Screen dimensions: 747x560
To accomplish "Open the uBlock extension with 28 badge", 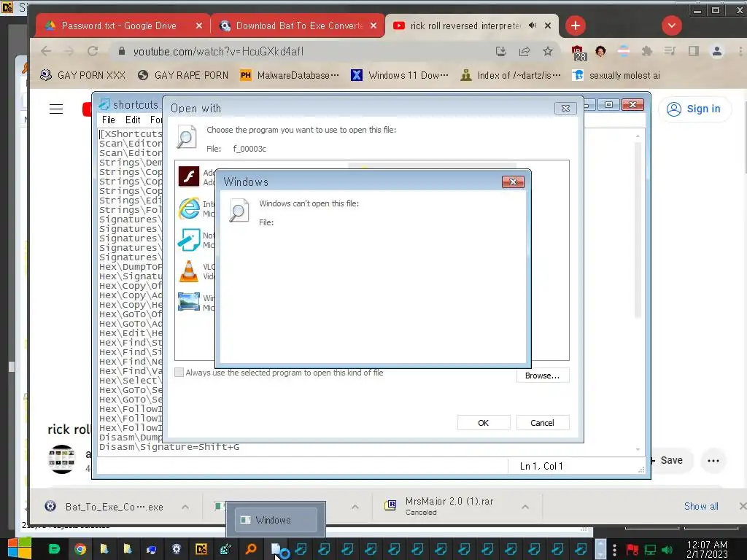I will click(578, 52).
